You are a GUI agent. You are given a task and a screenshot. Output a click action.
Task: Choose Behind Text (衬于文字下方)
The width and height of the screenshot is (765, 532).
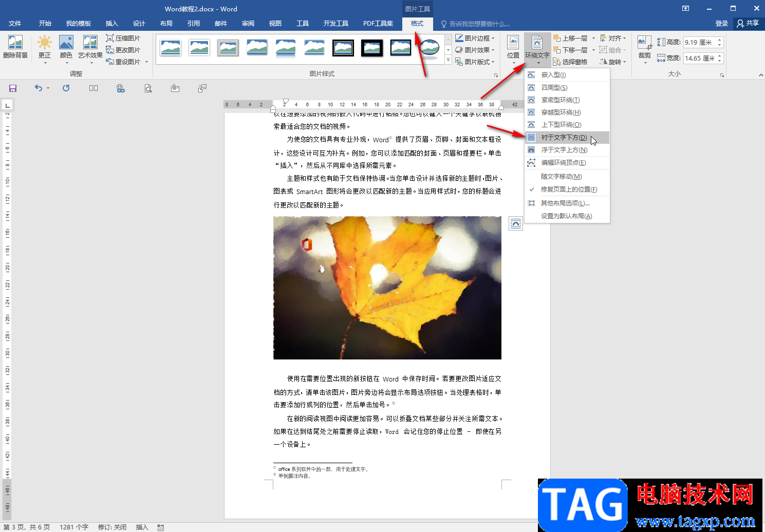pos(567,138)
